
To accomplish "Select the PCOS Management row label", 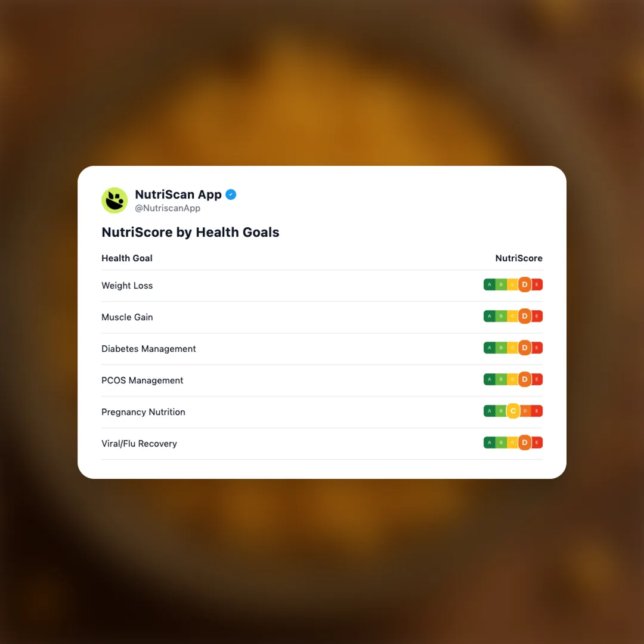I will coord(143,380).
